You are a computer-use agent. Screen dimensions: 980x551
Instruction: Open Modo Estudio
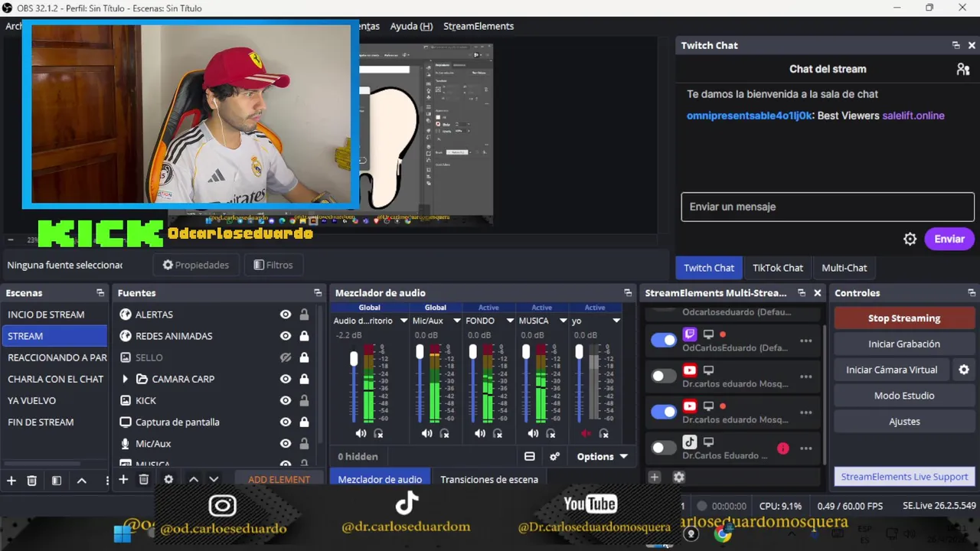[904, 396]
